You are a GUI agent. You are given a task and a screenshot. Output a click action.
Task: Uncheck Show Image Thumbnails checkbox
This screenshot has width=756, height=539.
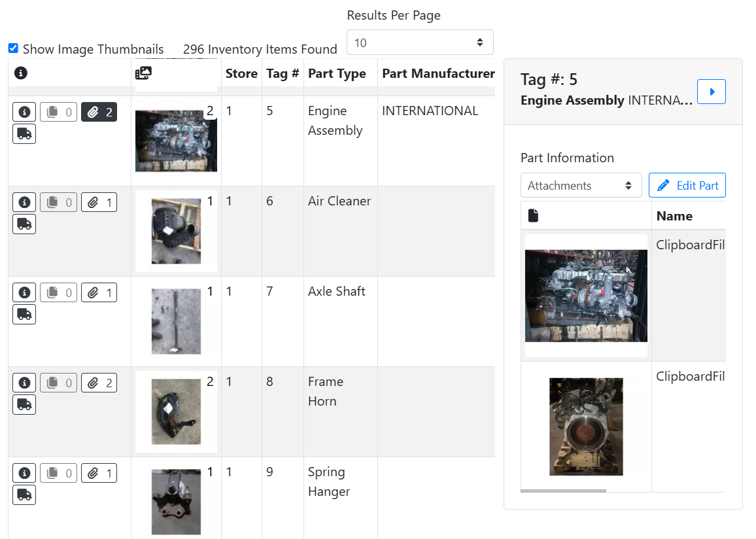pyautogui.click(x=13, y=48)
